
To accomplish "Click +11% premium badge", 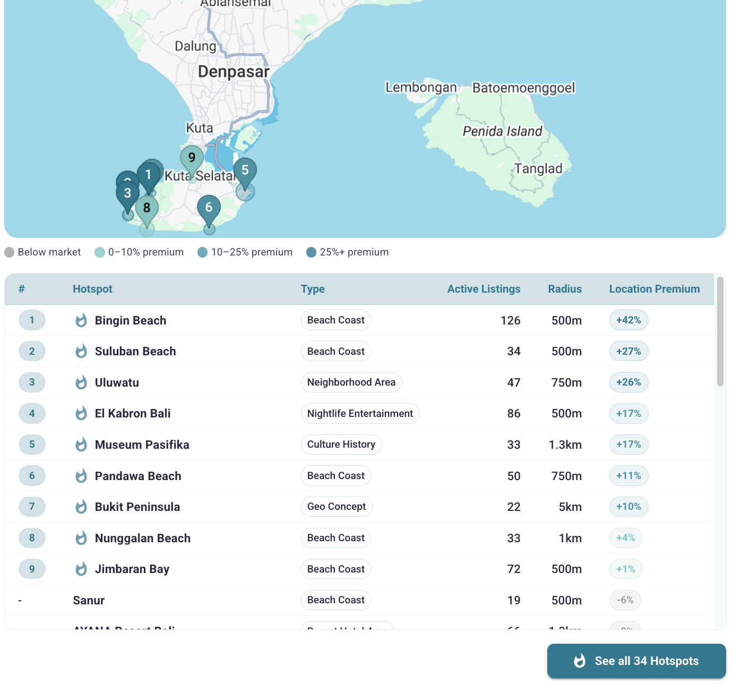I will (x=628, y=476).
